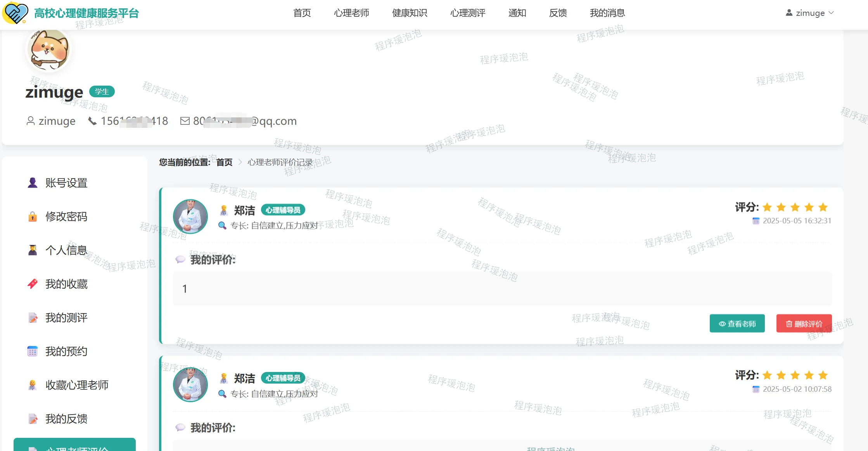Click the red 删除评价 button

(804, 324)
